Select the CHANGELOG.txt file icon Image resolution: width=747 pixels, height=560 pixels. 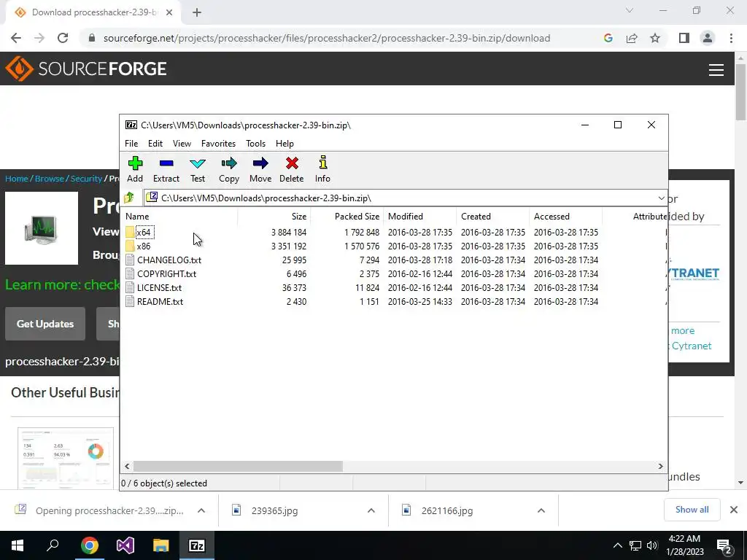pos(130,260)
